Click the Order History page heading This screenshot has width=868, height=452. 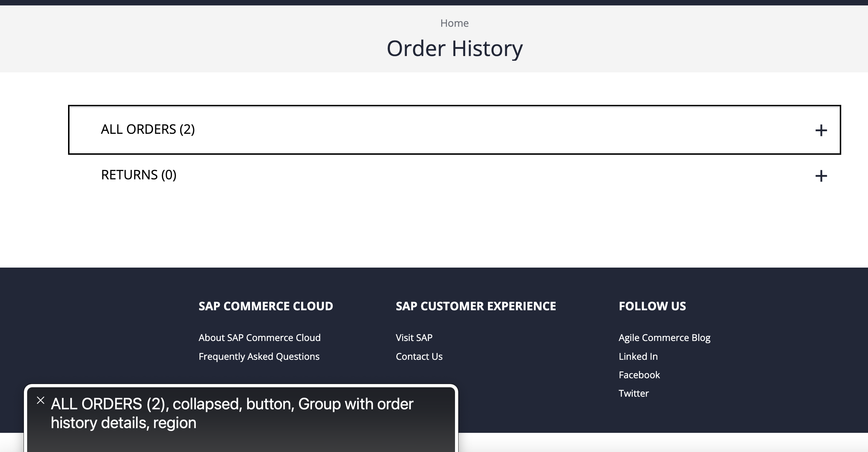[455, 48]
